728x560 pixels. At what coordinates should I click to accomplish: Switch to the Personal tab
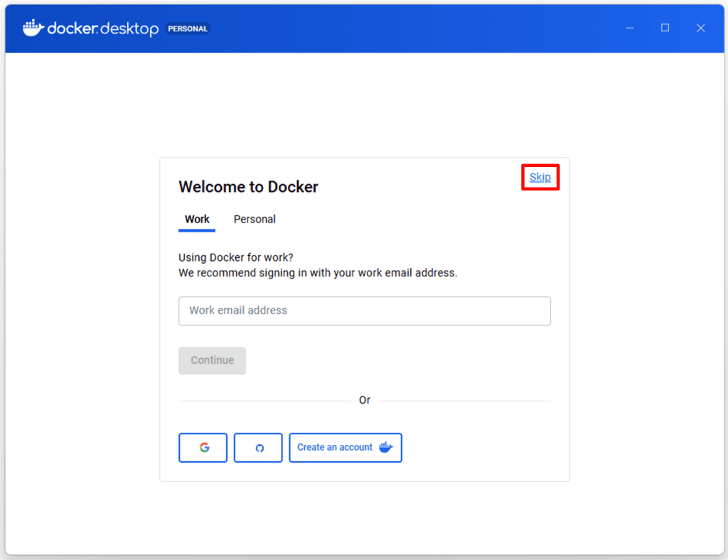click(x=255, y=219)
